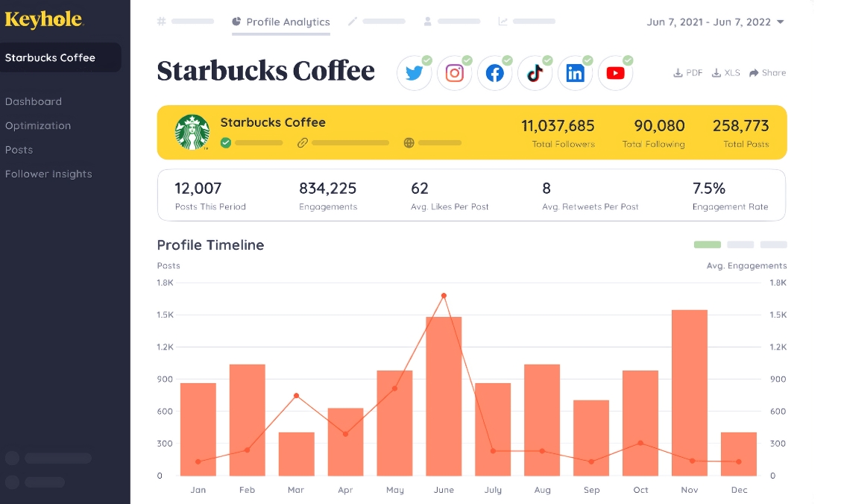Click the Dec bar in the chart
The image size is (847, 504).
click(x=738, y=454)
